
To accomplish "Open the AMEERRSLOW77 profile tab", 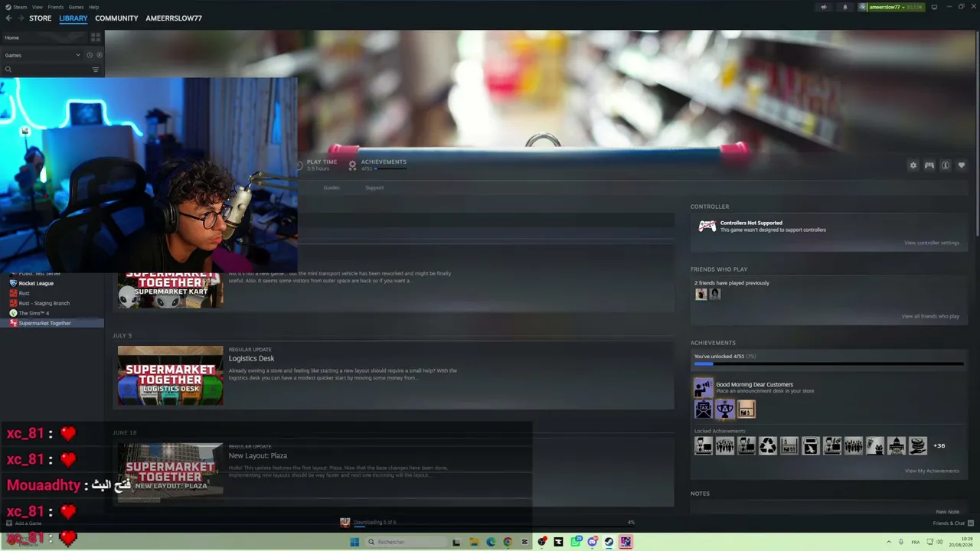I will (x=174, y=18).
